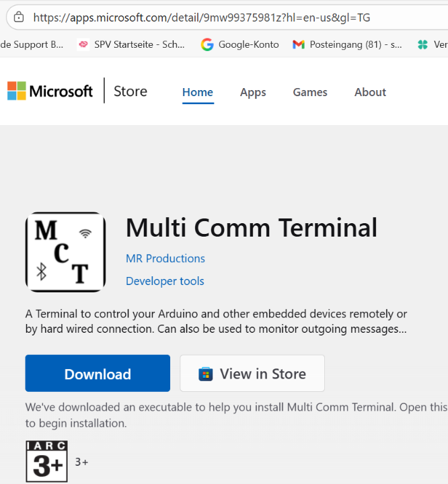Click the green clover bookmark icon
448x484 pixels.
(422, 44)
